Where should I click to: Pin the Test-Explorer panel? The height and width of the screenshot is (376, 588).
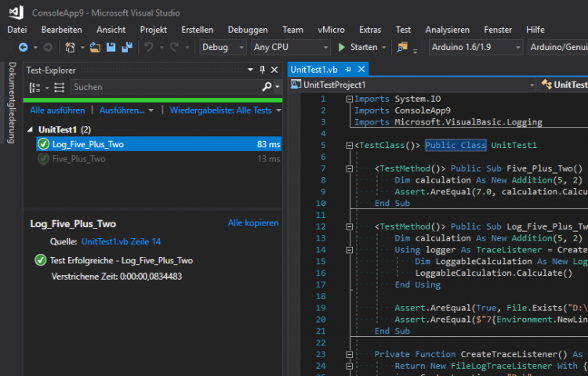point(262,70)
